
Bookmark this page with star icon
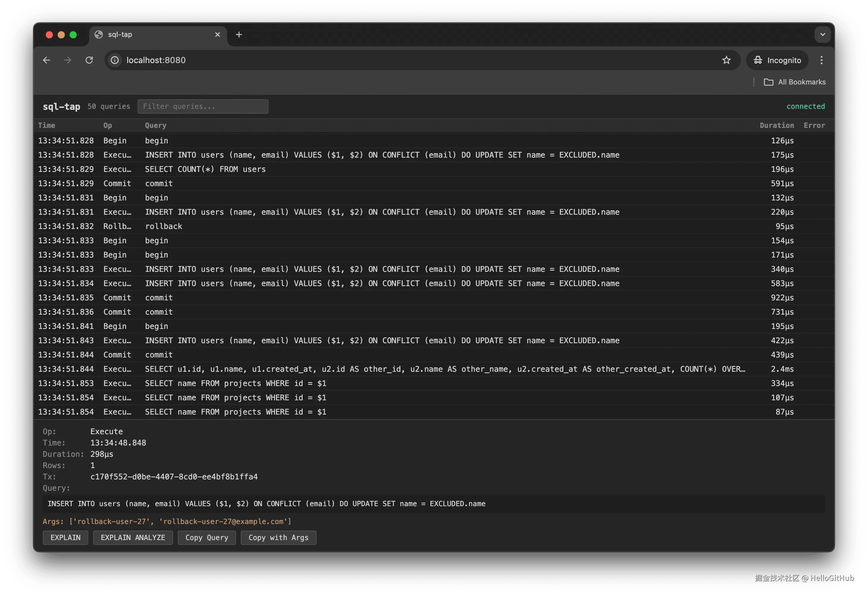click(x=726, y=60)
